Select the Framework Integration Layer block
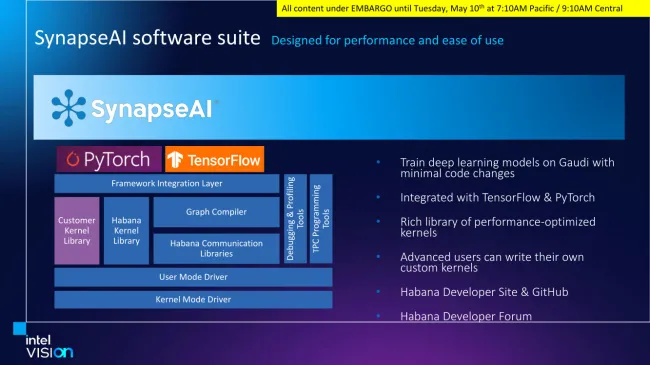Image resolution: width=650 pixels, height=365 pixels. click(167, 183)
